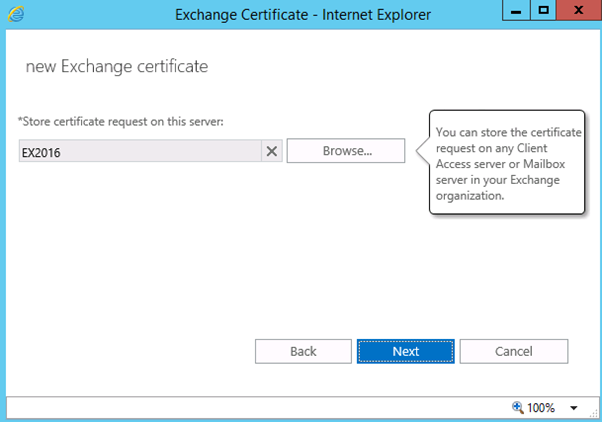Click the Browse... button
Viewport: 602px width, 422px height.
(x=346, y=151)
